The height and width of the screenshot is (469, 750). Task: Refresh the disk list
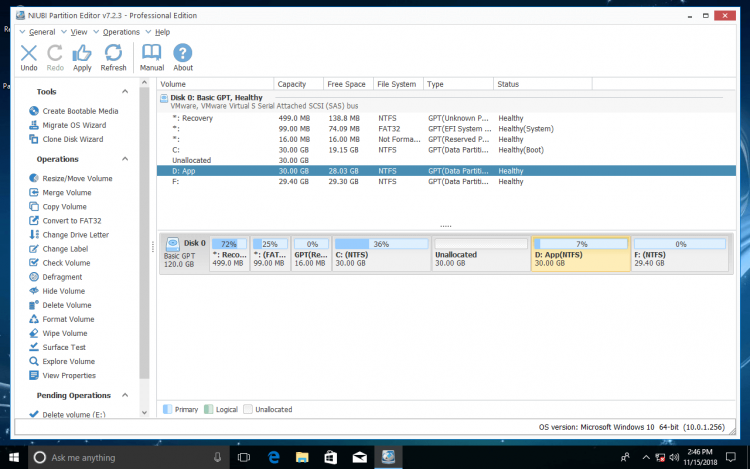pyautogui.click(x=113, y=58)
